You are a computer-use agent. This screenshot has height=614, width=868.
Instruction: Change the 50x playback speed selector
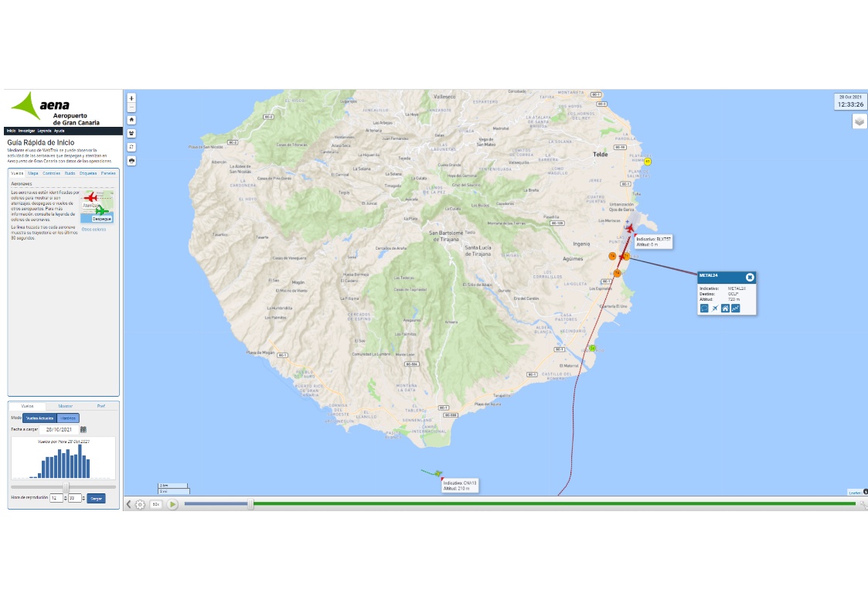[156, 504]
